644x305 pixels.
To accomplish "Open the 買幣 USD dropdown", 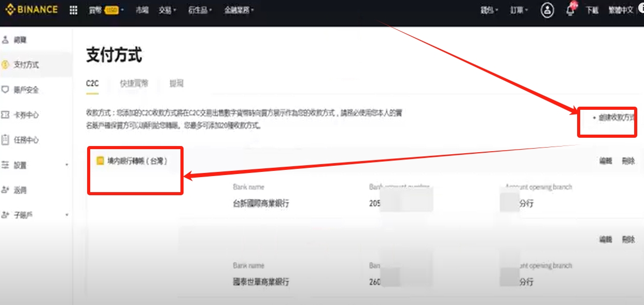I will 106,10.
